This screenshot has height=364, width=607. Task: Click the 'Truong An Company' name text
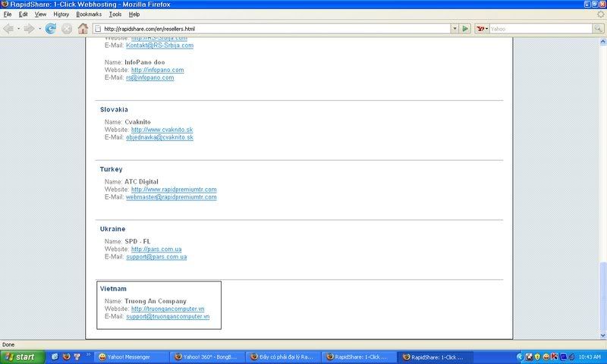point(156,301)
